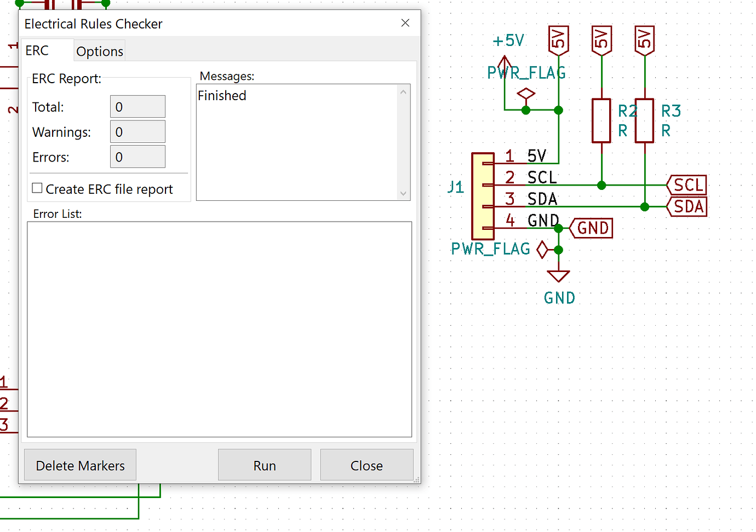The width and height of the screenshot is (756, 532).
Task: Click the J1 connector symbol
Action: 483,195
